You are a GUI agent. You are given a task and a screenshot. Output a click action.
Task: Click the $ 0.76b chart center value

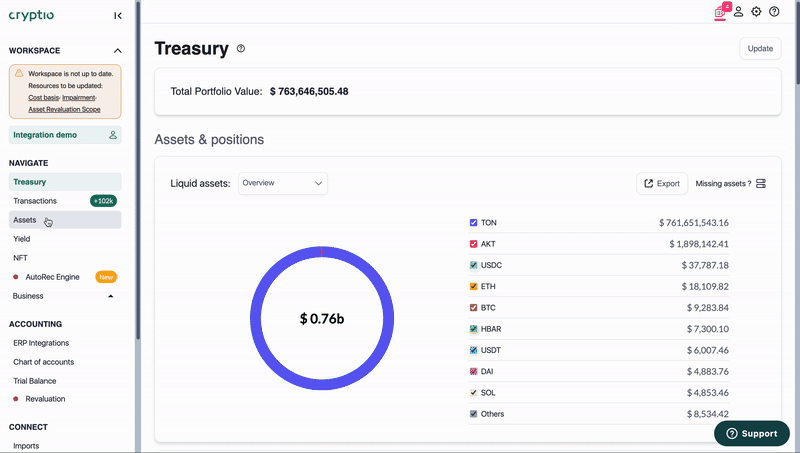(x=322, y=319)
